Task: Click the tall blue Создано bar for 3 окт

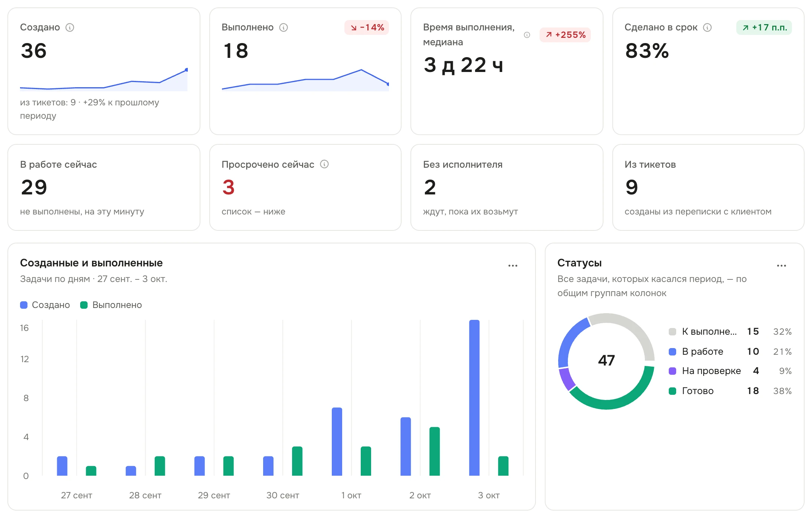Action: pyautogui.click(x=474, y=398)
